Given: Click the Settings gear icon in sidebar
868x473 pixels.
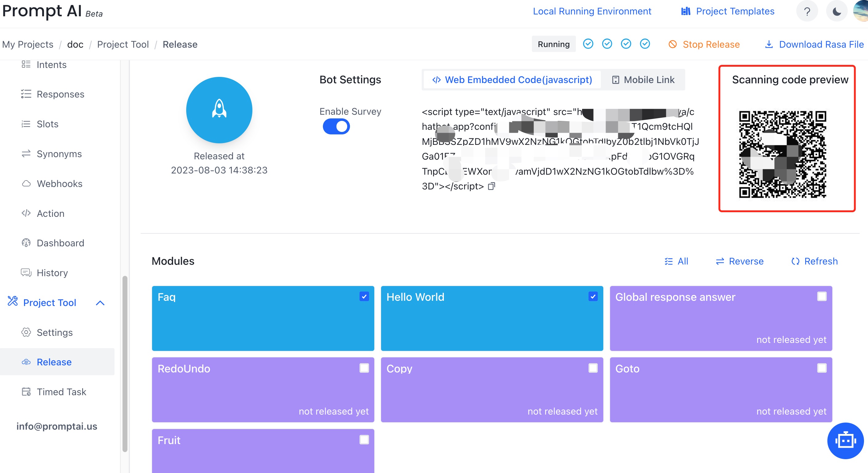Looking at the screenshot, I should [x=26, y=332].
